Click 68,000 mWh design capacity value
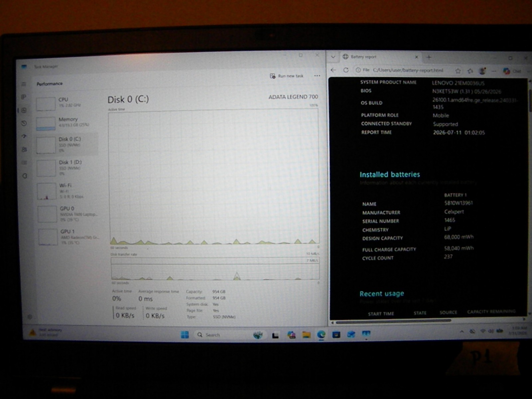The image size is (532, 399). pos(459,237)
